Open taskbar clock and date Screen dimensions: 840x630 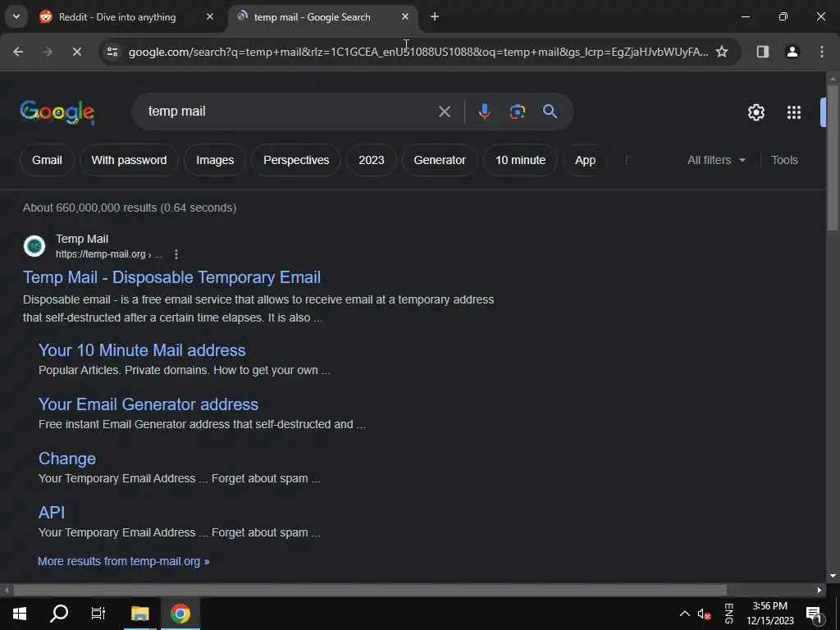[x=769, y=614]
